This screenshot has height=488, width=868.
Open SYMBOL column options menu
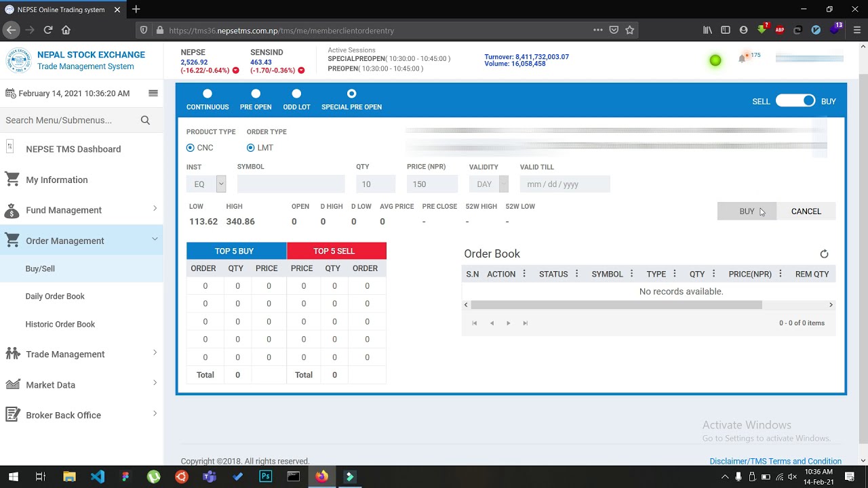[x=631, y=274]
